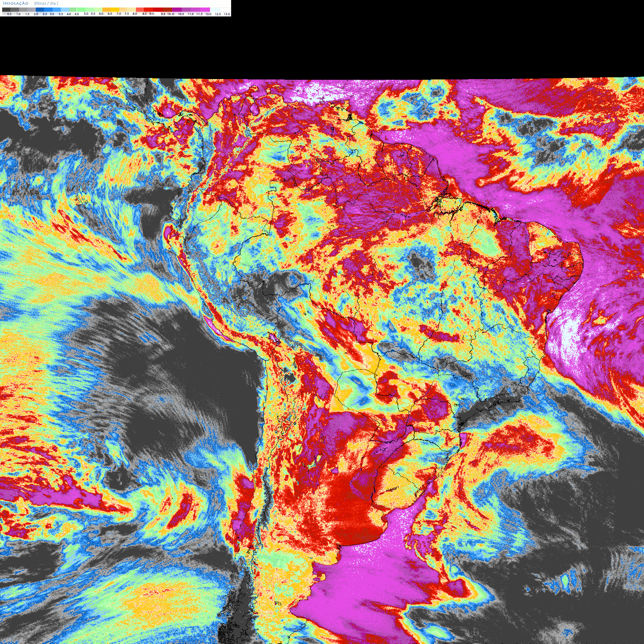644x644 pixels.
Task: Click the 8.5 legend value
Action: click(145, 14)
